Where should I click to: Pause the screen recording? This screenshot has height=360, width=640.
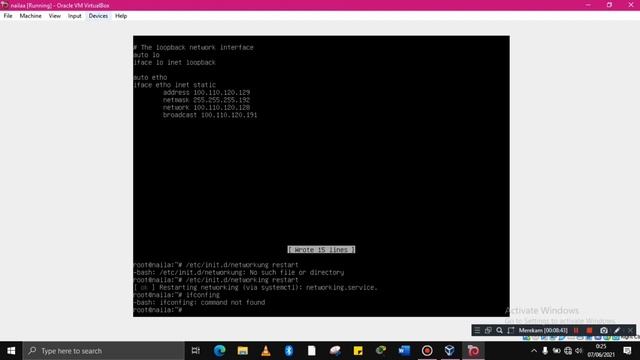[x=576, y=331]
